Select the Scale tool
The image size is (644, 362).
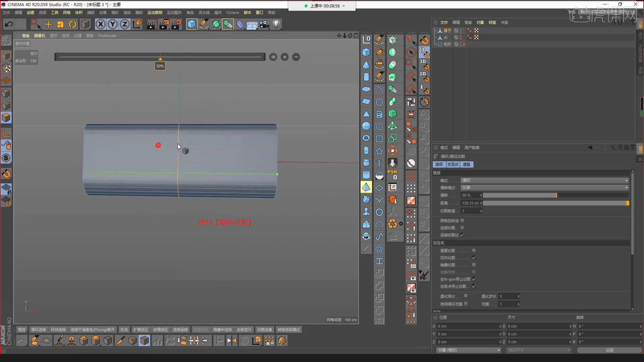tap(60, 24)
